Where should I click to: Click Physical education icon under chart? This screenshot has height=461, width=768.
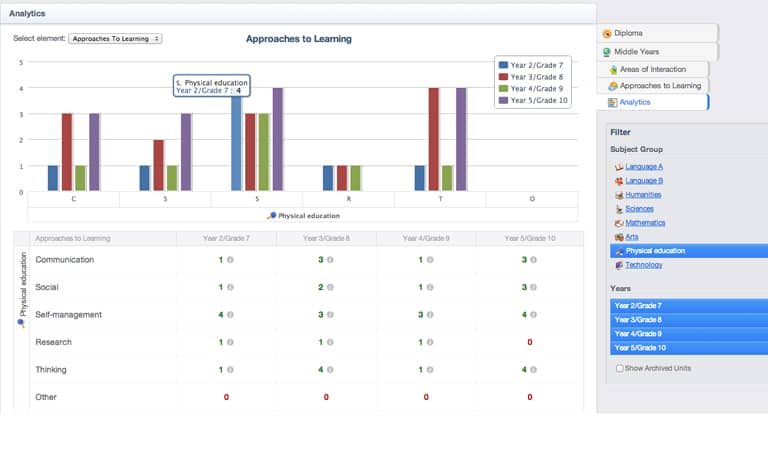tap(271, 216)
